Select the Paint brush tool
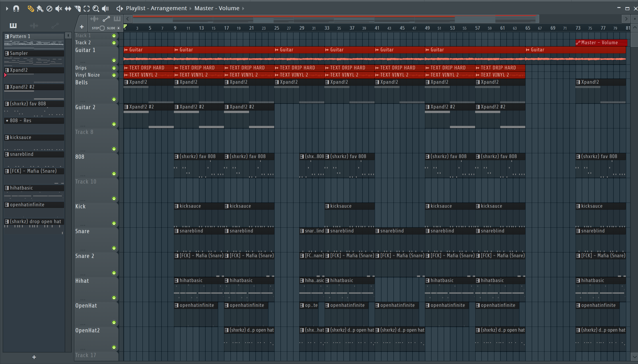Viewport: 638px width, 364px height. click(40, 9)
